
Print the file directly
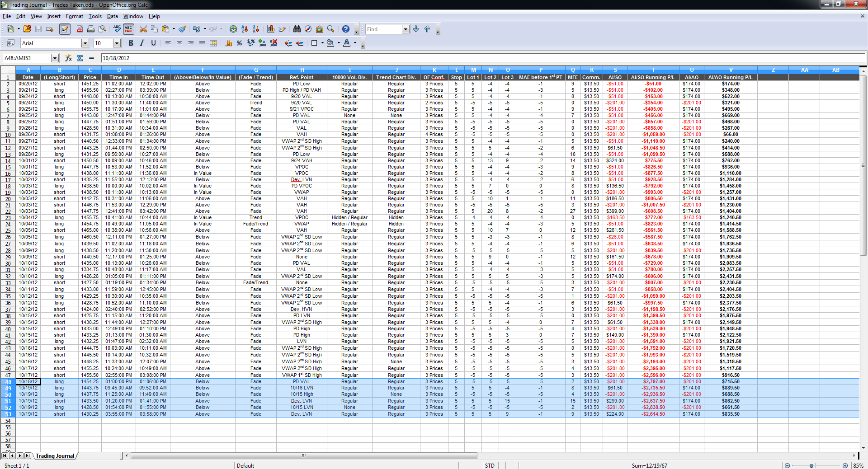pyautogui.click(x=91, y=29)
